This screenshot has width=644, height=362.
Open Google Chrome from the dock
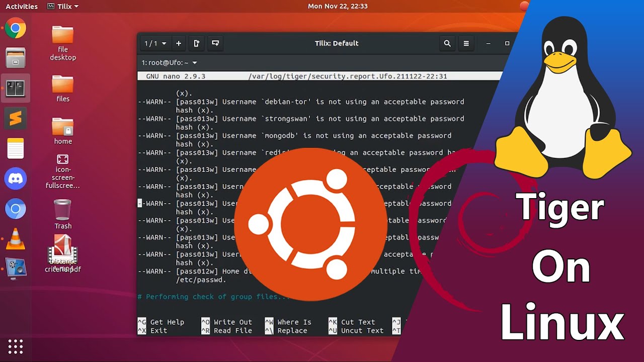(x=16, y=28)
